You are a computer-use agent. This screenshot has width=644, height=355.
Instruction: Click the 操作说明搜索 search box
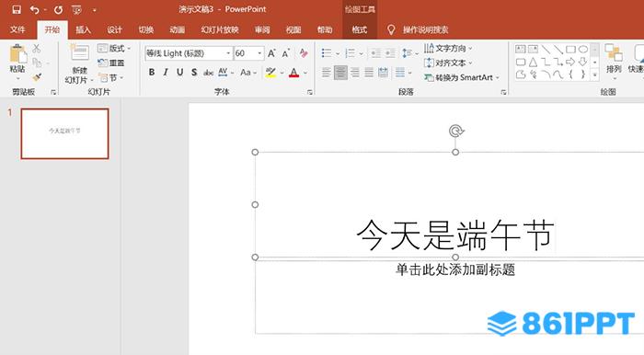425,29
